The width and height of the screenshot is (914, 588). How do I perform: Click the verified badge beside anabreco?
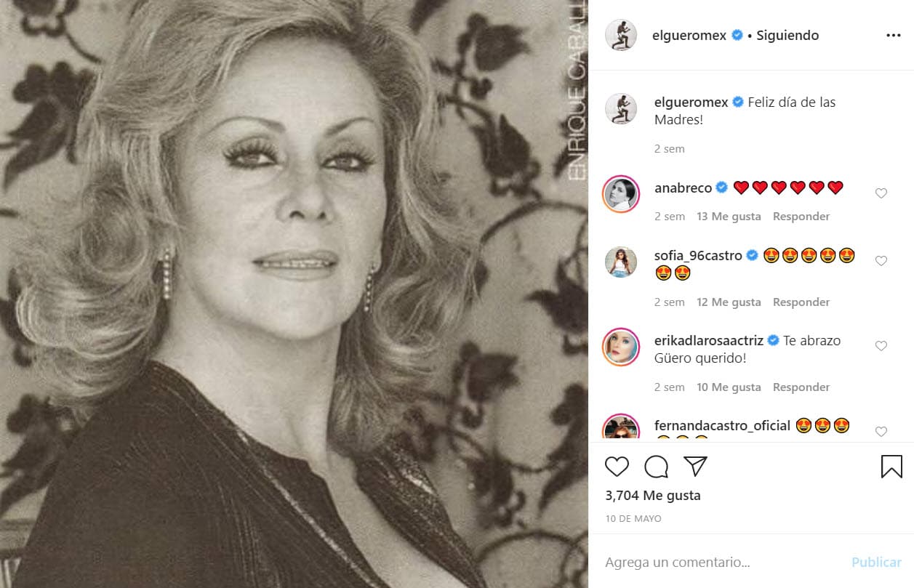tap(721, 188)
